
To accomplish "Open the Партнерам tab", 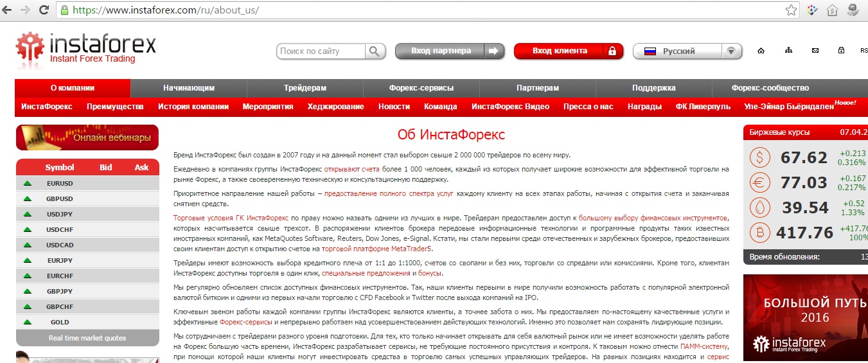I will click(x=538, y=88).
